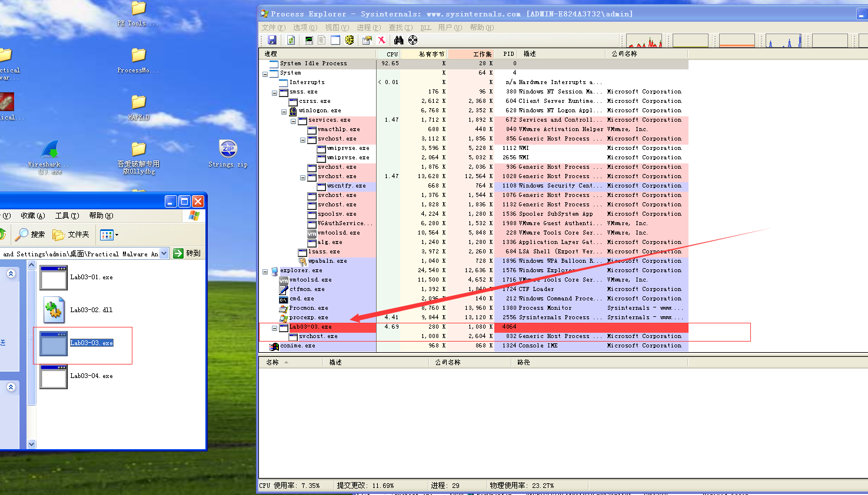The width and height of the screenshot is (868, 495).
Task: Click the 文件夹 folders button in Explorer
Action: [x=71, y=235]
